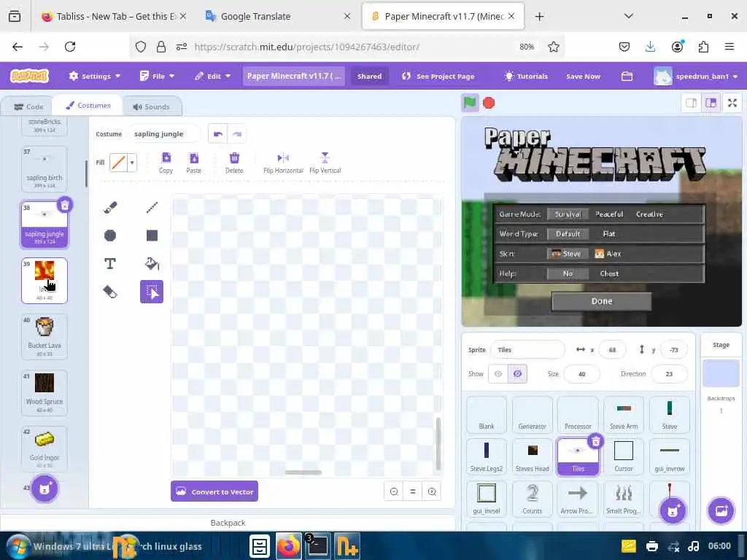Zoom out the paint canvas

tap(394, 491)
